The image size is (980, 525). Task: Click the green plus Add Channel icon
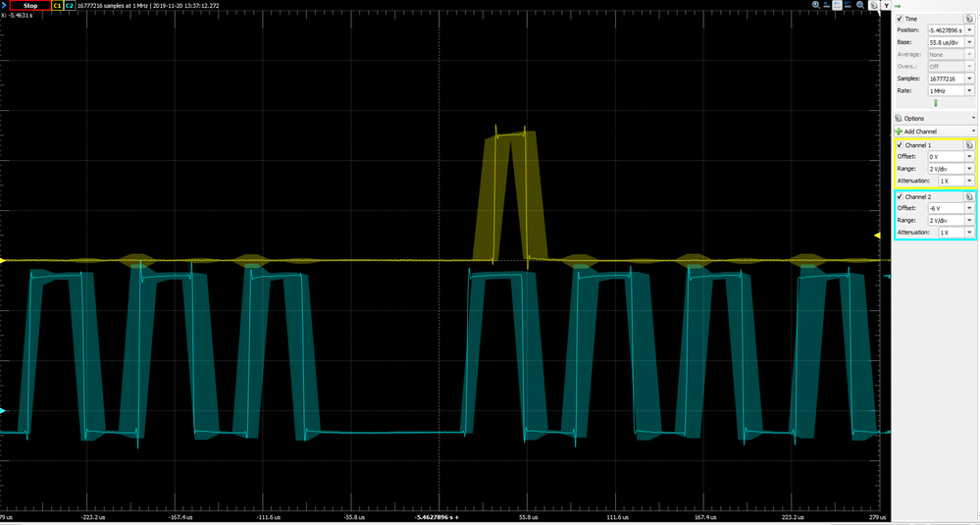(x=899, y=131)
